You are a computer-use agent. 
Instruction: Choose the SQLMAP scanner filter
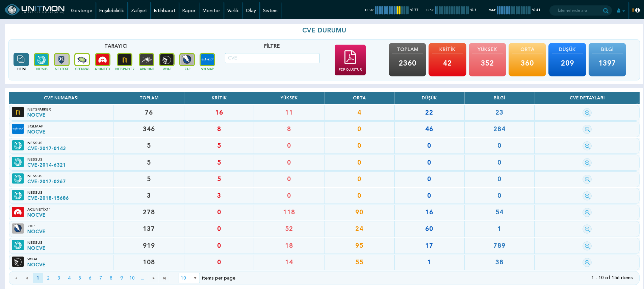tap(207, 60)
